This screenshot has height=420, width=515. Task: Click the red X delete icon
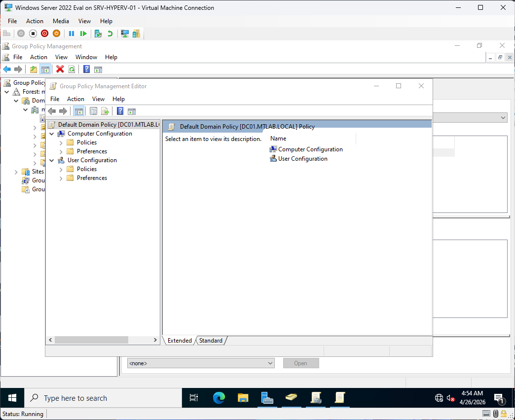60,69
